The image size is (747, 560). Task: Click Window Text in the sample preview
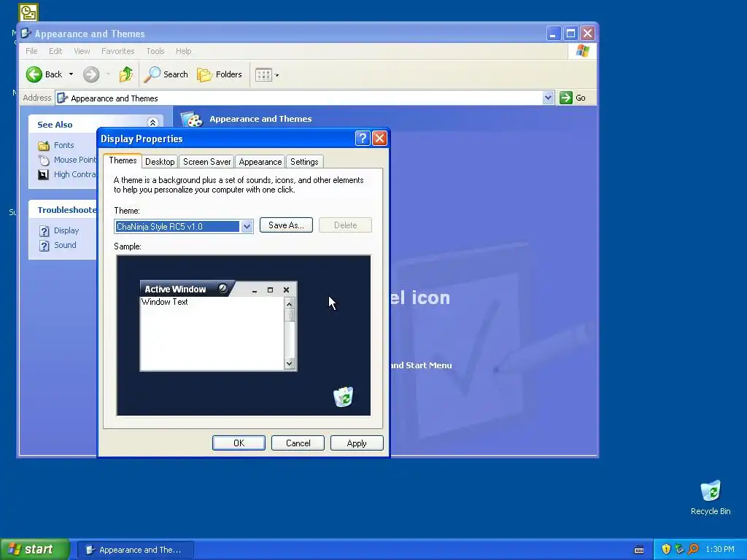click(x=164, y=302)
